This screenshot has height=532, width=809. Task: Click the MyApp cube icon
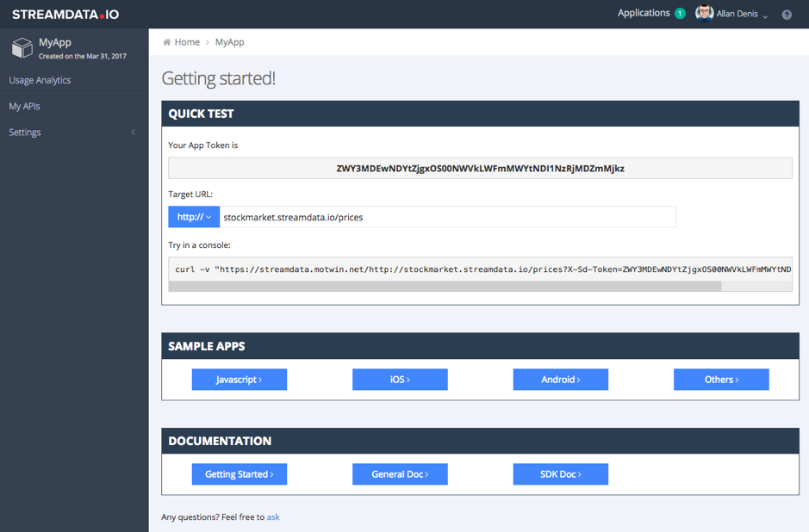pyautogui.click(x=22, y=48)
